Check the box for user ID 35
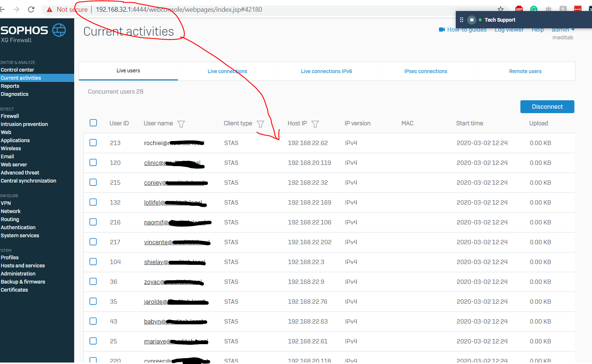 click(93, 301)
